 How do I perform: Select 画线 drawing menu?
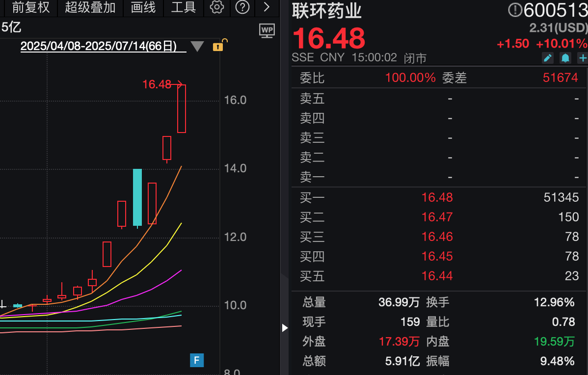(x=143, y=7)
